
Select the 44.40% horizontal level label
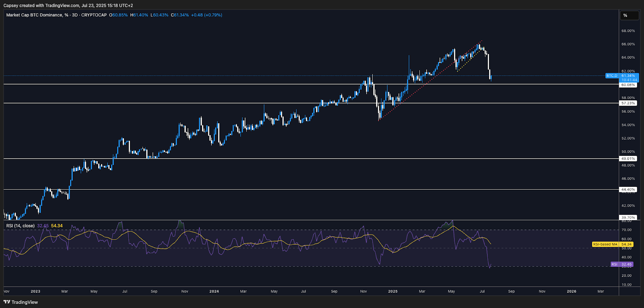point(628,189)
